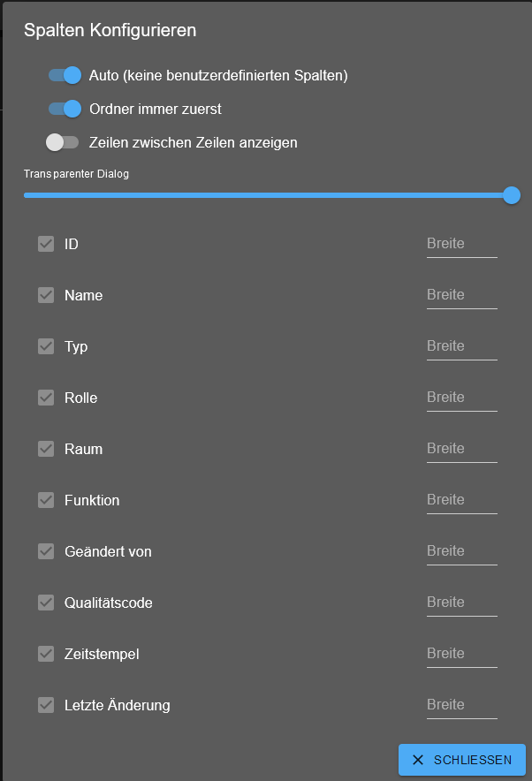Image resolution: width=532 pixels, height=781 pixels.
Task: Uncheck the ID column checkbox
Action: pyautogui.click(x=46, y=244)
